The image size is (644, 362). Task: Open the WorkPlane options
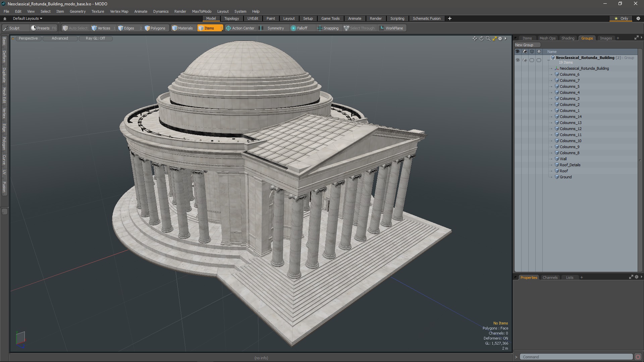tap(391, 28)
